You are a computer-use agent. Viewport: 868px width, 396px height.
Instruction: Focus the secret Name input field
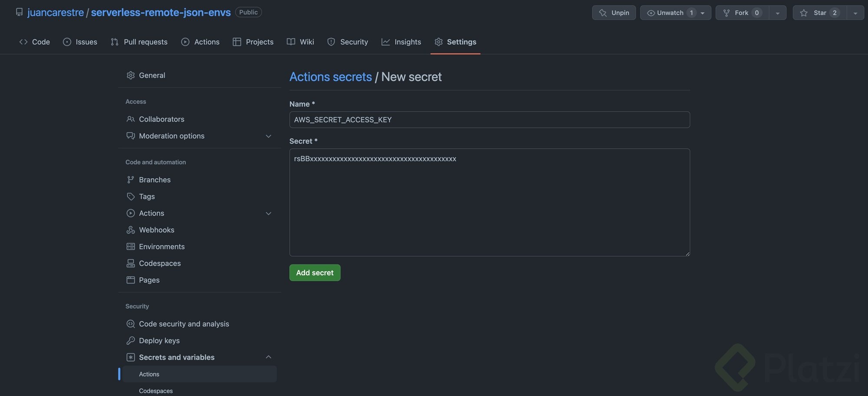(x=490, y=120)
